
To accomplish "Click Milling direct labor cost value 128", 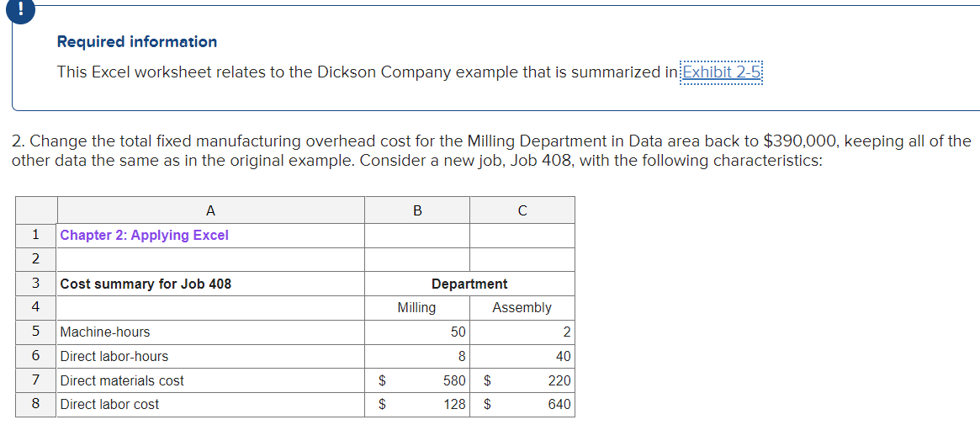I will tap(417, 404).
